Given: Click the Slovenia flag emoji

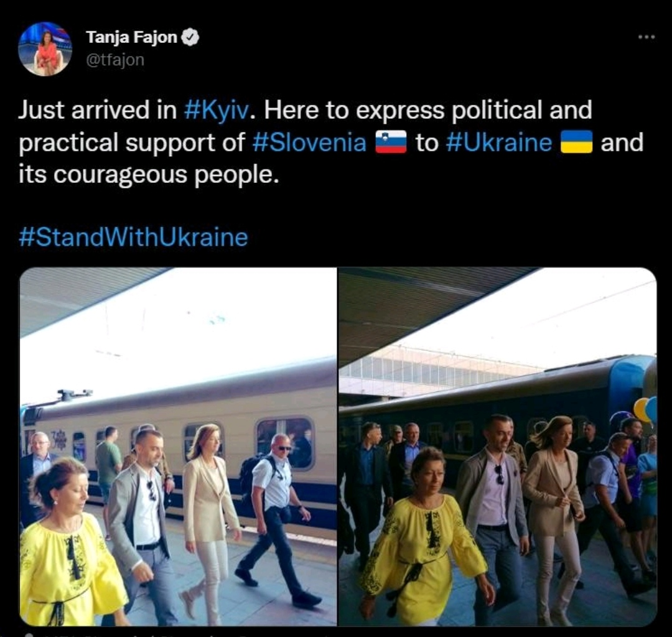Looking at the screenshot, I should (x=391, y=142).
